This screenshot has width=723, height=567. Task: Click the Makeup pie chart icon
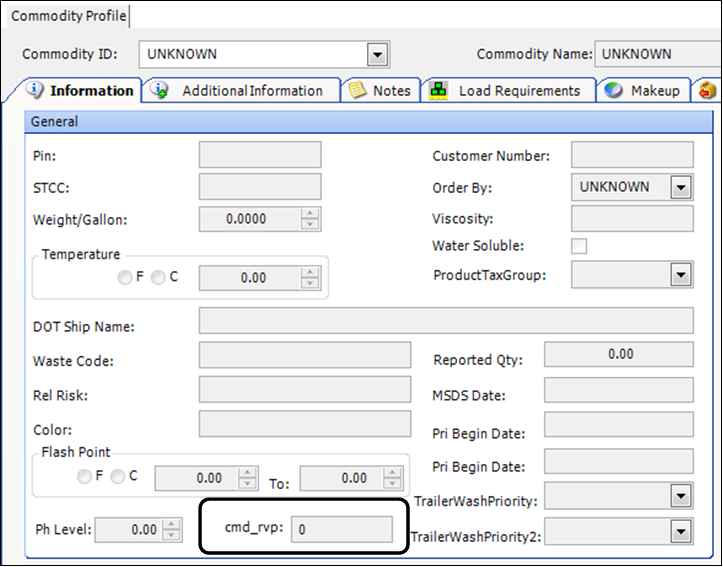pyautogui.click(x=613, y=90)
